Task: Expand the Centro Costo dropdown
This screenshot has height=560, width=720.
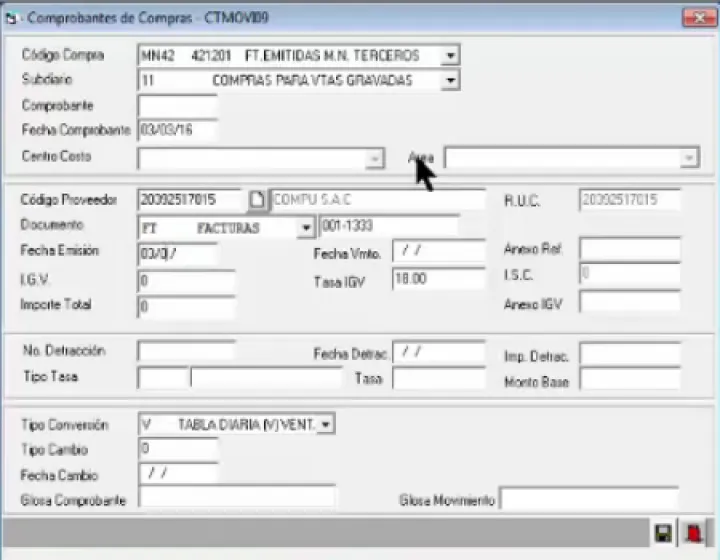Action: point(375,158)
